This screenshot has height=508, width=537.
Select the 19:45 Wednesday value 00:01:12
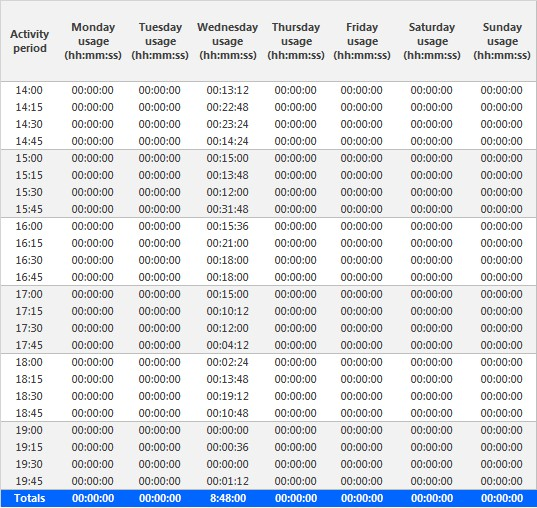227,481
